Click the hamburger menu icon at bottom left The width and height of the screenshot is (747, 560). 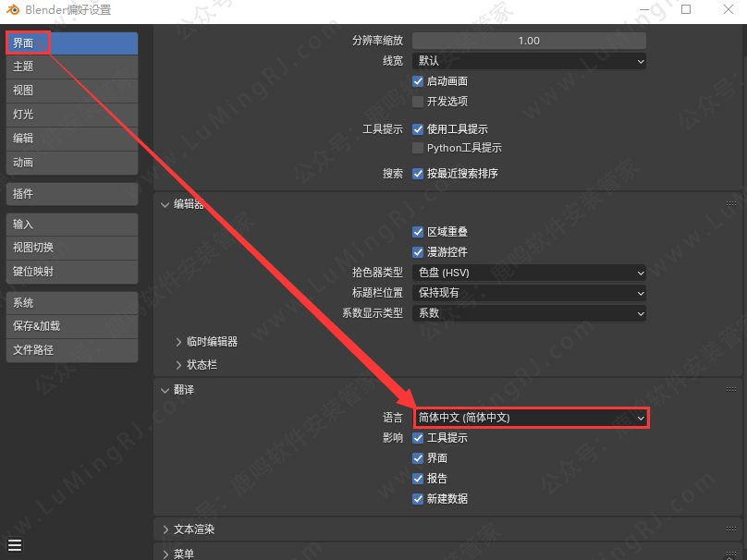click(x=15, y=544)
